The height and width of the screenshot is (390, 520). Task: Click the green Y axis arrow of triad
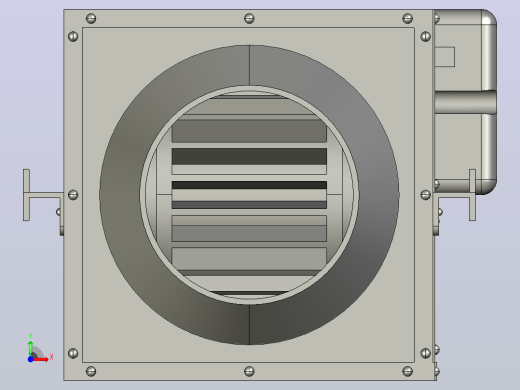point(30,348)
